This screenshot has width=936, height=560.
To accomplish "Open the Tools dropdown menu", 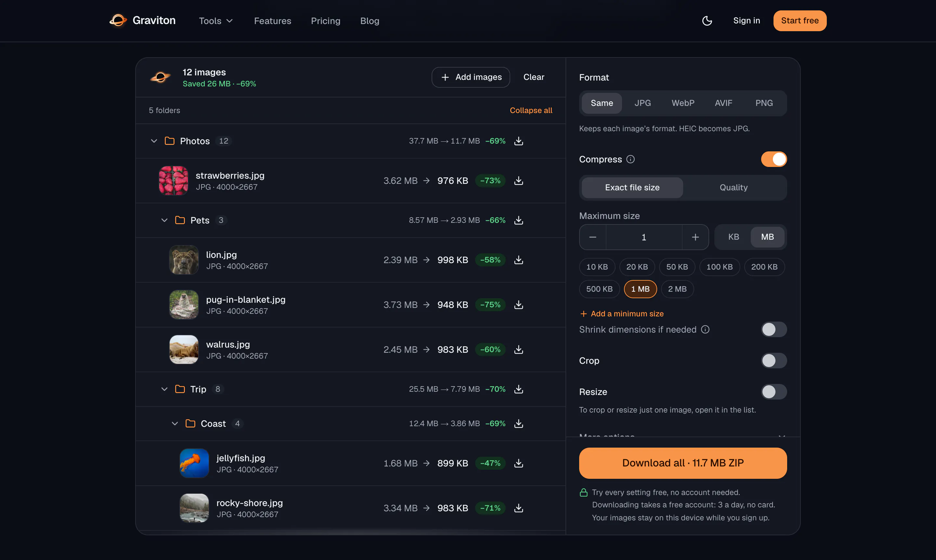I will pyautogui.click(x=215, y=21).
